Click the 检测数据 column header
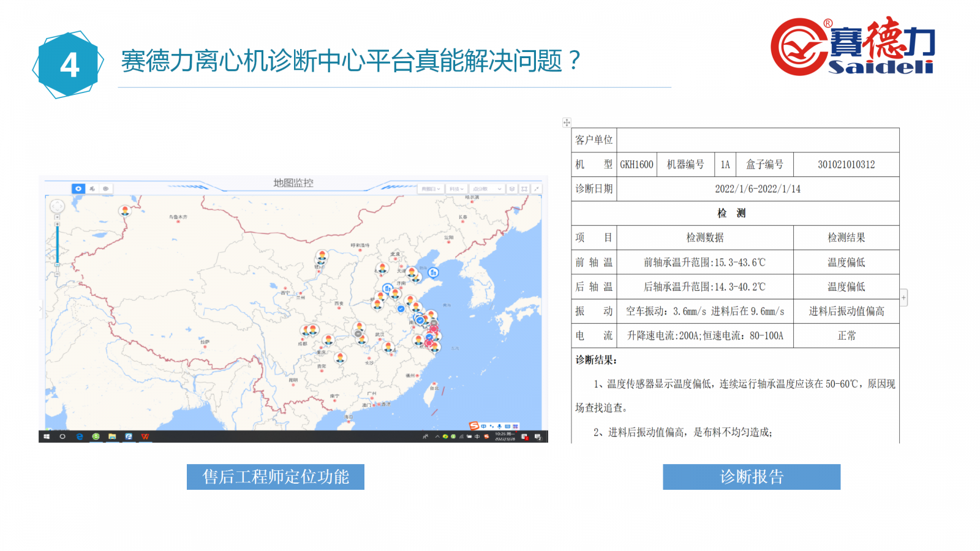The width and height of the screenshot is (980, 551). 705,238
